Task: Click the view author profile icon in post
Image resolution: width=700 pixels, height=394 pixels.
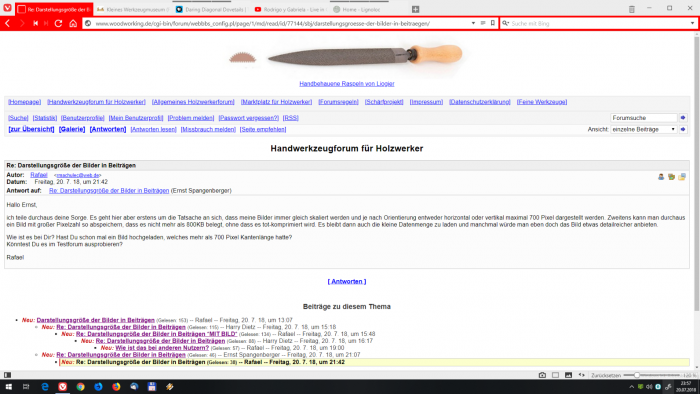Action: (661, 177)
